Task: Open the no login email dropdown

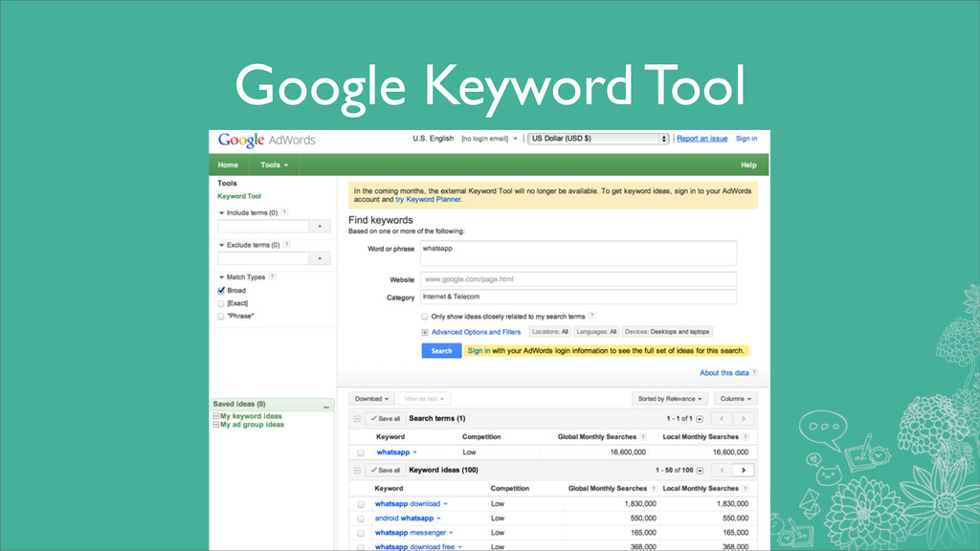Action: point(489,139)
